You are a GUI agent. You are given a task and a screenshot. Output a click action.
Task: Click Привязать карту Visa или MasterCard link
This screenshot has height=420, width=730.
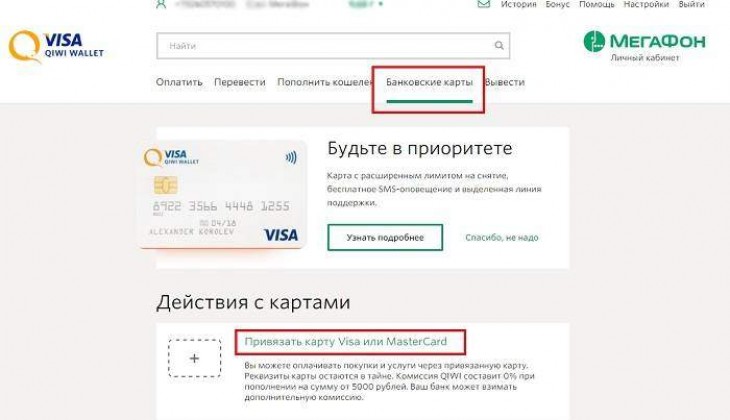(x=346, y=341)
